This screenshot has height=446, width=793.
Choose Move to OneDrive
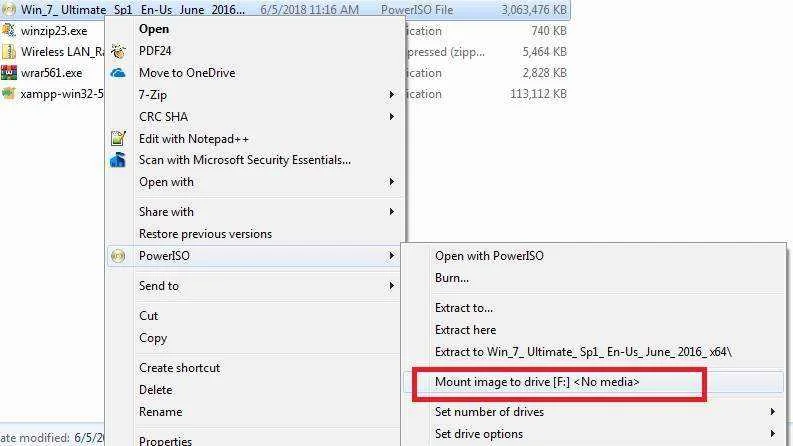(187, 73)
